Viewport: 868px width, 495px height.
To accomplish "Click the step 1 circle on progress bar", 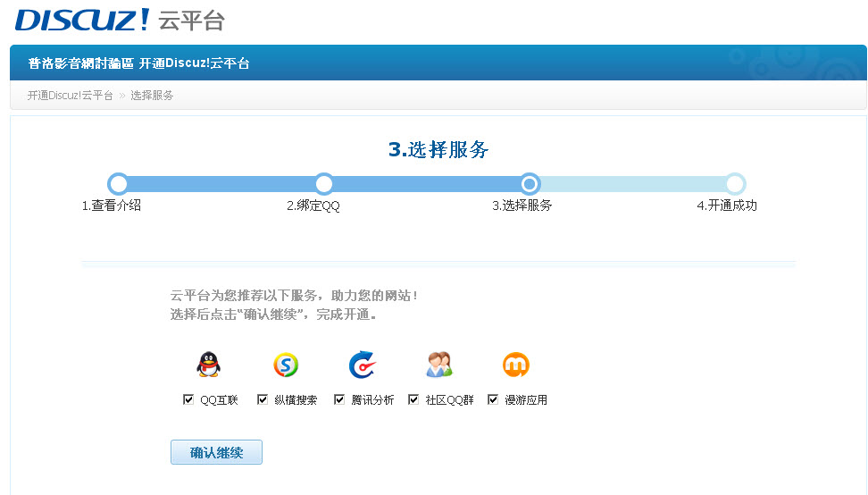I will click(118, 183).
